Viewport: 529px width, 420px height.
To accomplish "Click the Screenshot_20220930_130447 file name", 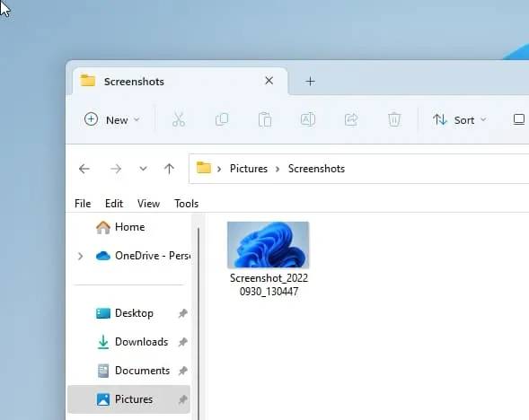I will [269, 284].
